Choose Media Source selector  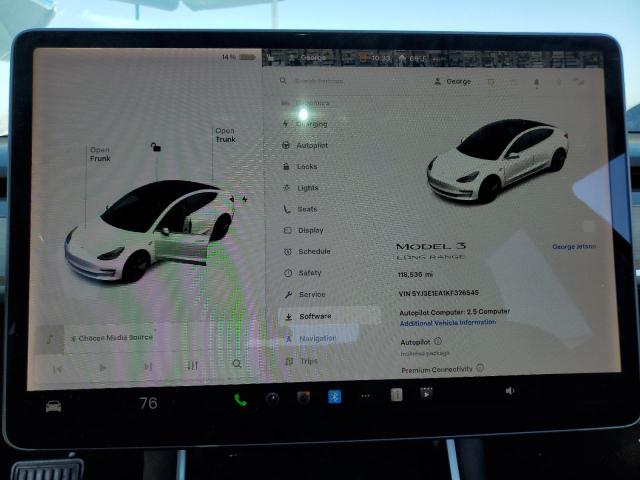[x=112, y=338]
